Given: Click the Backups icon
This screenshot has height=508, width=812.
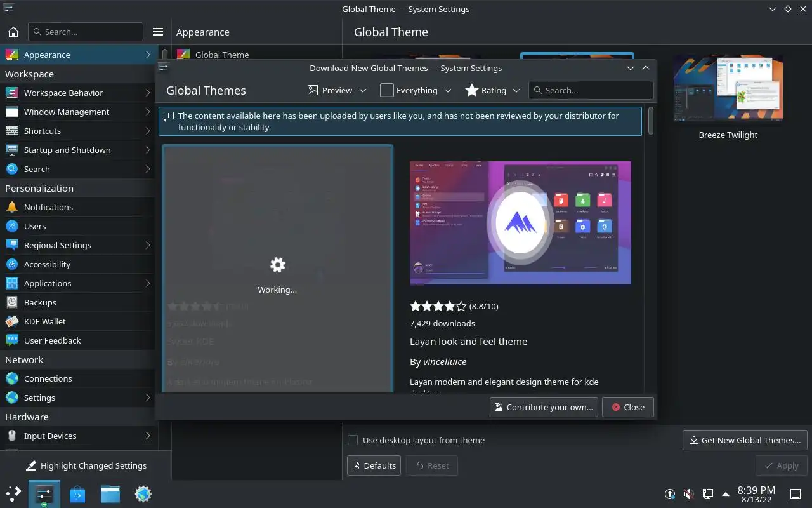Looking at the screenshot, I should coord(11,302).
